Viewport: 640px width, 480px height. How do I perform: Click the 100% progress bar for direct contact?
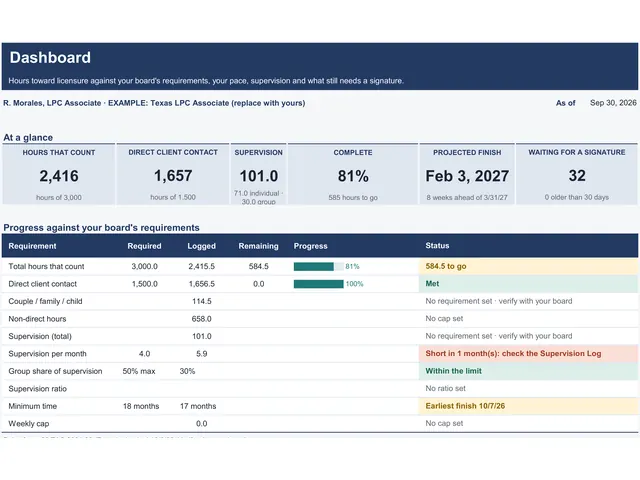(x=319, y=284)
